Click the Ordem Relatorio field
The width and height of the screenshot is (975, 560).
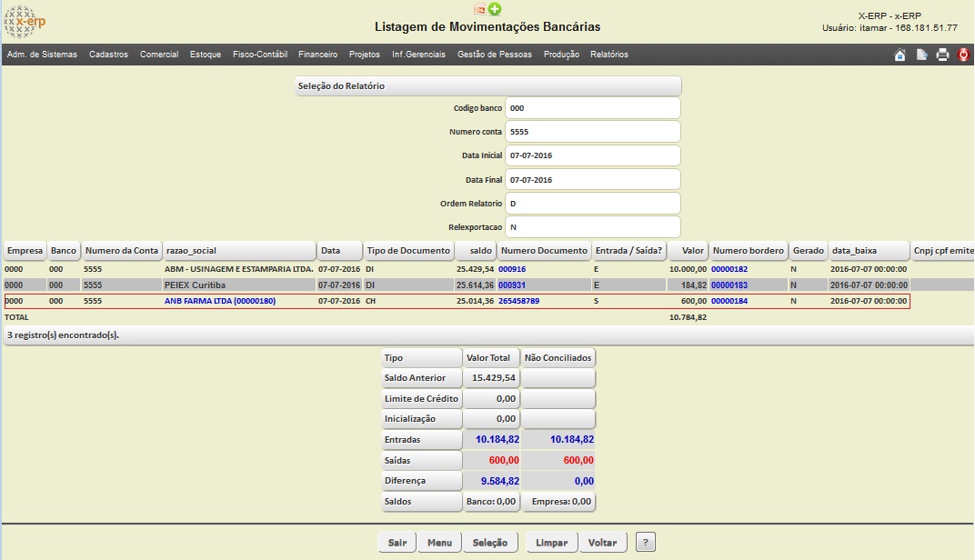click(x=593, y=204)
